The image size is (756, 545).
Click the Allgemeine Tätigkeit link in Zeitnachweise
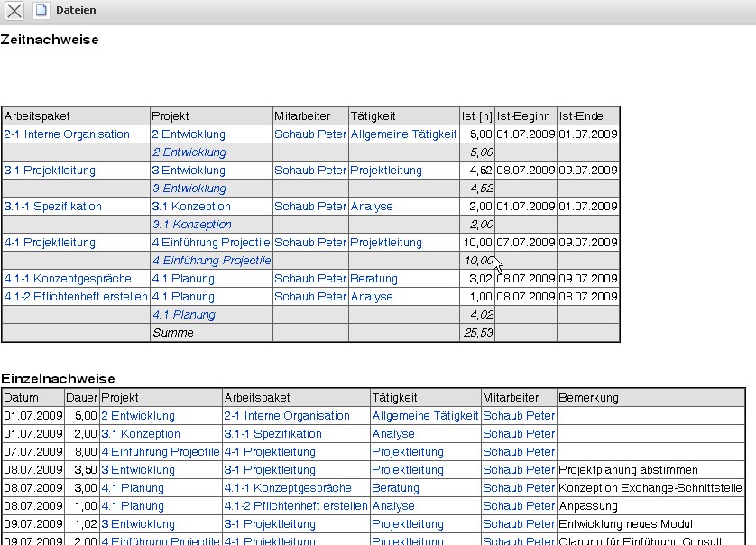point(403,134)
